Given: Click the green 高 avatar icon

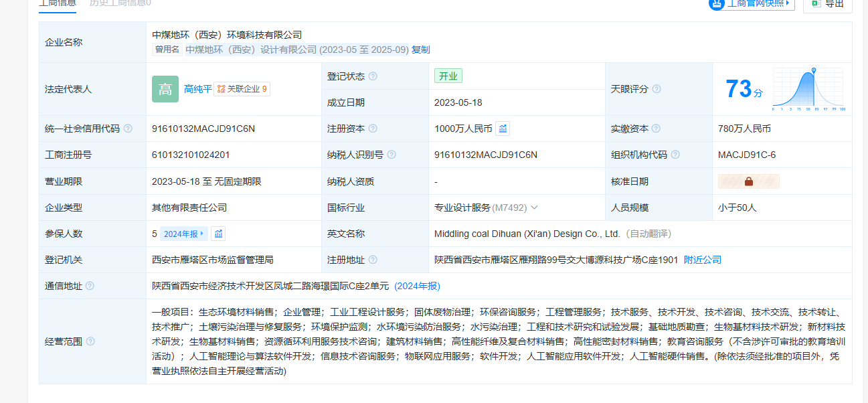Looking at the screenshot, I should (165, 89).
